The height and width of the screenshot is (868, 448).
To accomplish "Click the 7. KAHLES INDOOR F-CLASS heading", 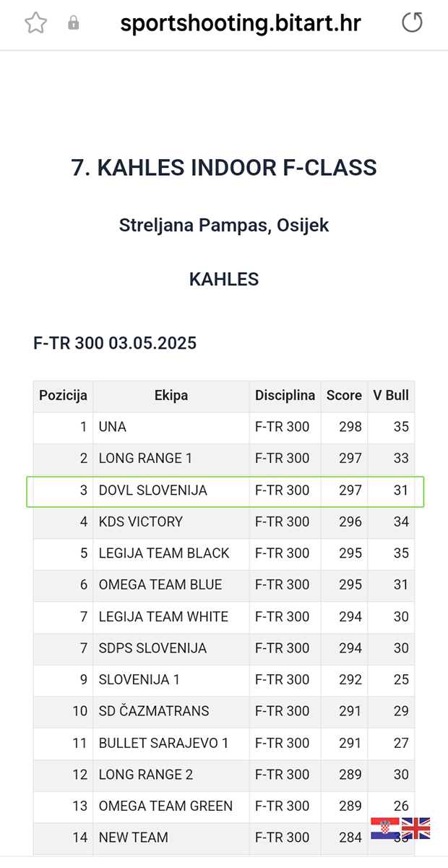I will click(x=224, y=168).
